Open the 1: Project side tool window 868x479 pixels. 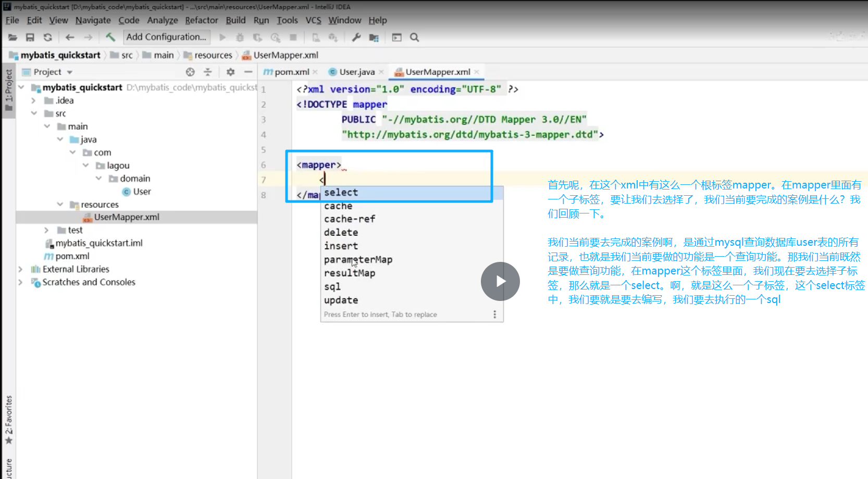point(8,90)
